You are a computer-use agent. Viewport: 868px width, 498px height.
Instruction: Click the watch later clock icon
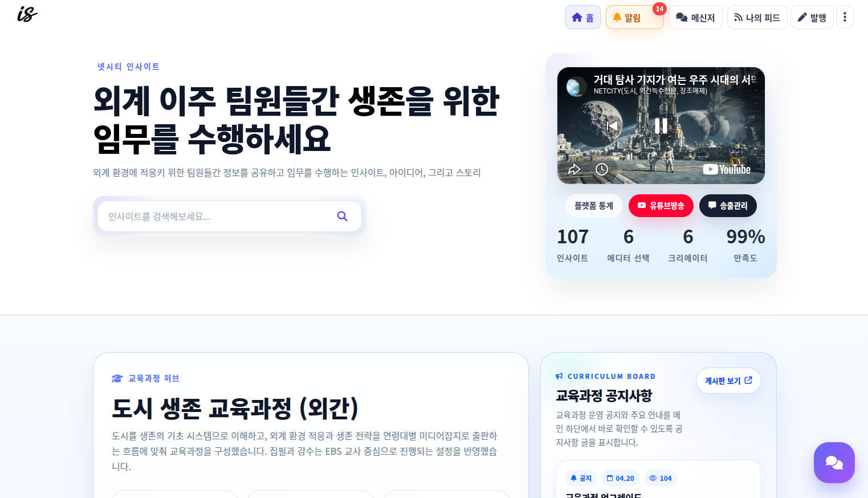pyautogui.click(x=602, y=169)
